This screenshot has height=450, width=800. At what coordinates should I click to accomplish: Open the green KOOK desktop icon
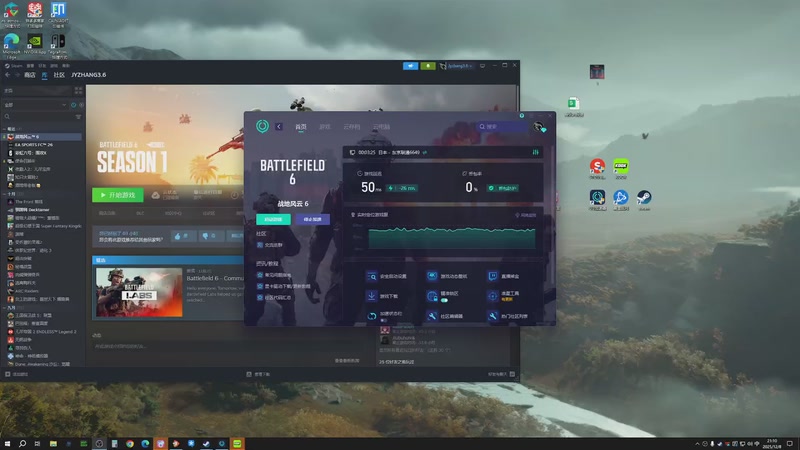point(621,168)
